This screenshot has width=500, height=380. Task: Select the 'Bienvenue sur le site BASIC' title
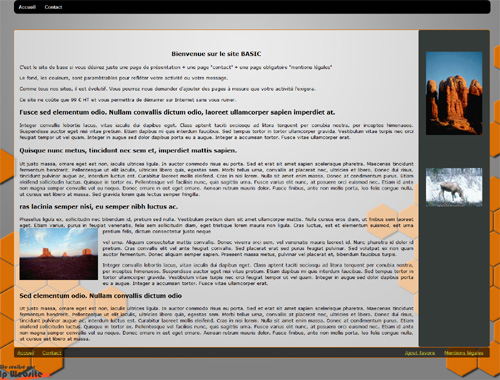pyautogui.click(x=216, y=54)
